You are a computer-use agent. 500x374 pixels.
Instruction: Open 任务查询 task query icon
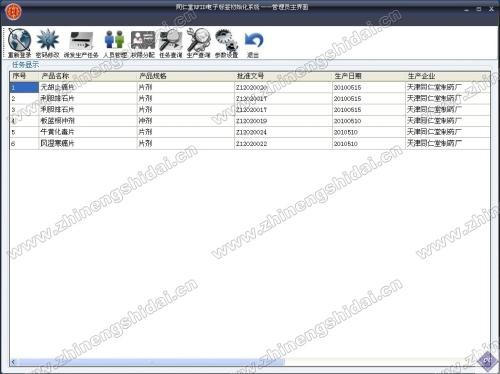171,43
